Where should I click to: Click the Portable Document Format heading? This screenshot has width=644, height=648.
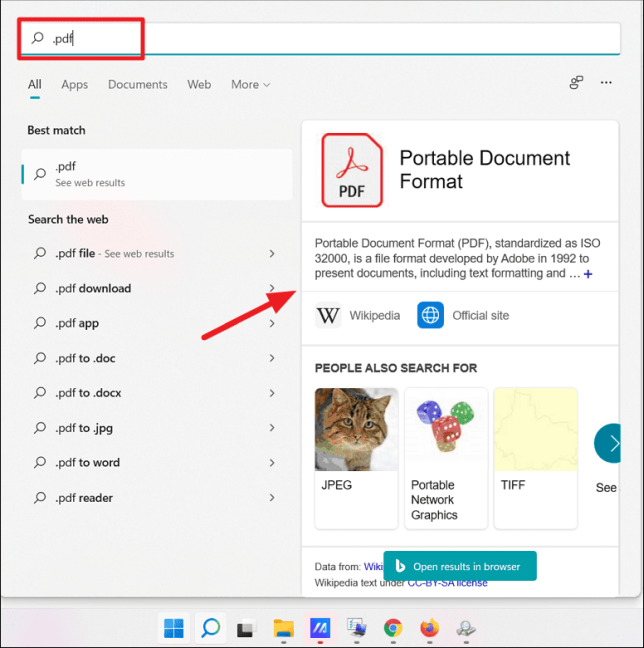pyautogui.click(x=484, y=169)
